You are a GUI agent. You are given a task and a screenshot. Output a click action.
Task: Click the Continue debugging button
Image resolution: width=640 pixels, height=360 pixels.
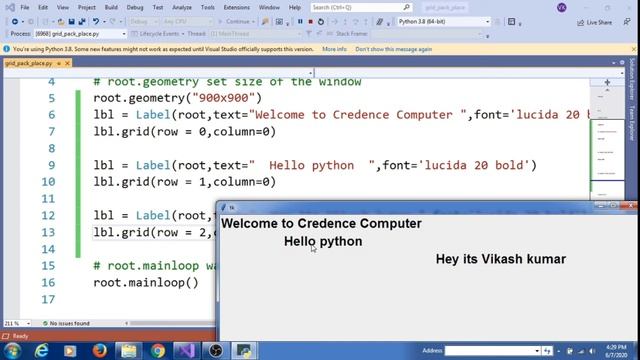pos(234,22)
